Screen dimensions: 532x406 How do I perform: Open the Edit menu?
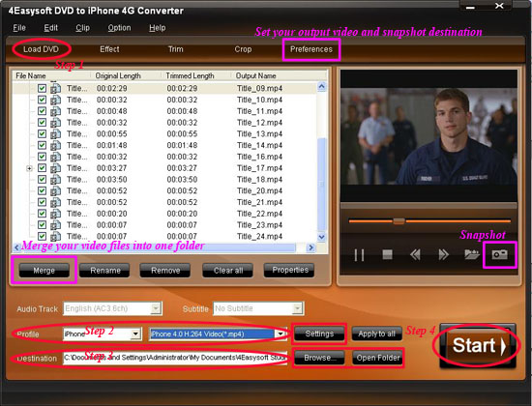point(51,28)
